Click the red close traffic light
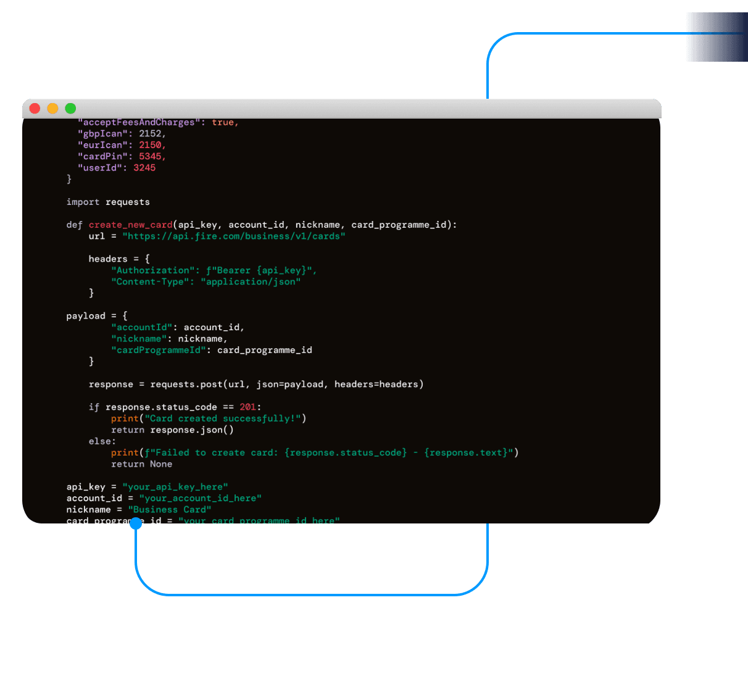The height and width of the screenshot is (700, 748). (35, 108)
